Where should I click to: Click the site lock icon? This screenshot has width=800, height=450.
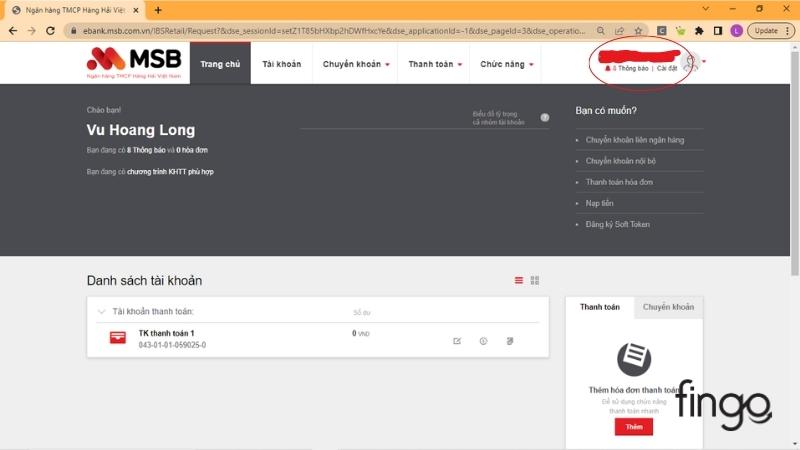pos(73,31)
